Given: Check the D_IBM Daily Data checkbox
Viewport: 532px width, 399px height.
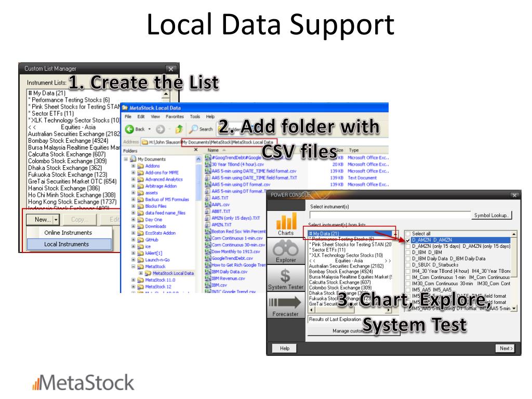Looking at the screenshot, I should (408, 259).
